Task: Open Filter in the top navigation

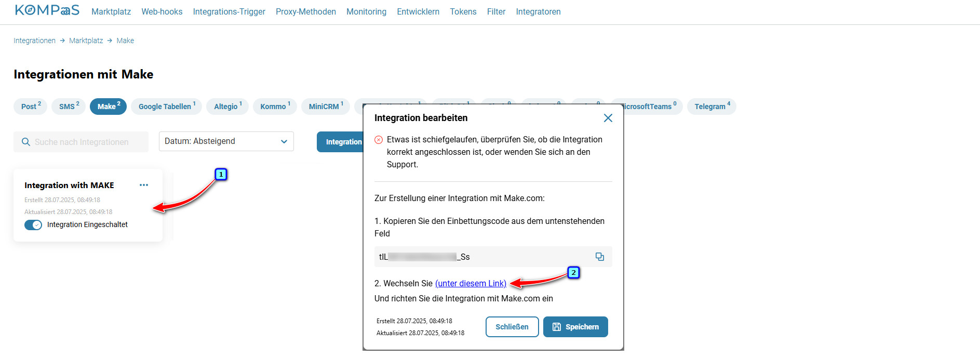Action: [496, 11]
